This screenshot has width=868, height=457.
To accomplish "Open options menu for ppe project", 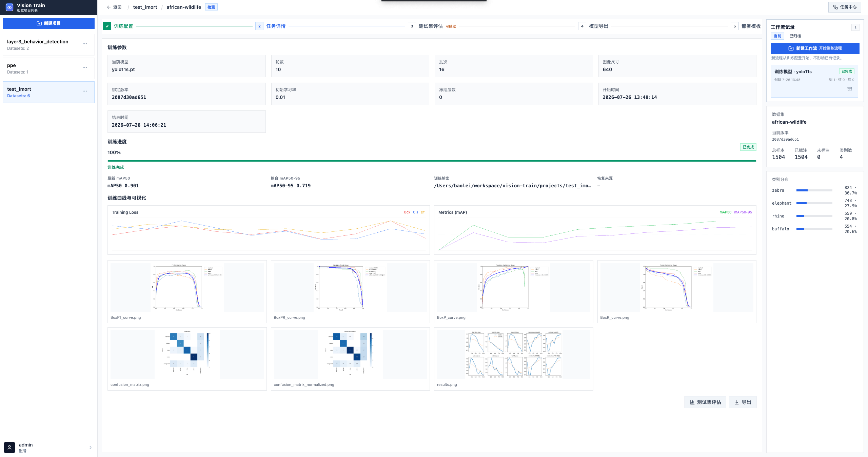I will (85, 67).
